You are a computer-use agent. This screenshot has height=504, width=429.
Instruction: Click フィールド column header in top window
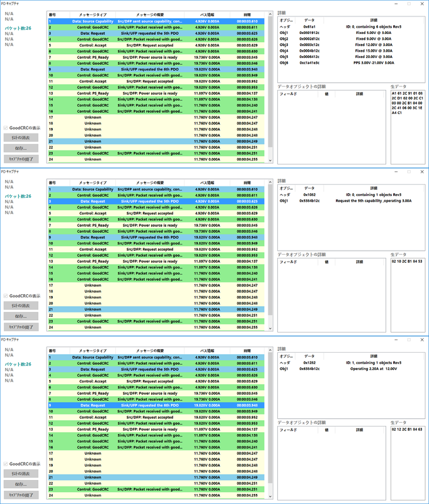point(298,94)
